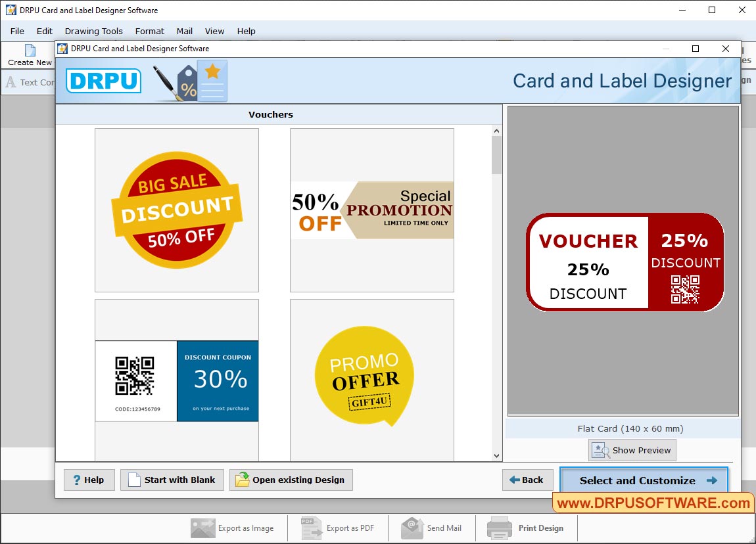The height and width of the screenshot is (544, 756).
Task: Click Start with Blank
Action: click(x=172, y=480)
